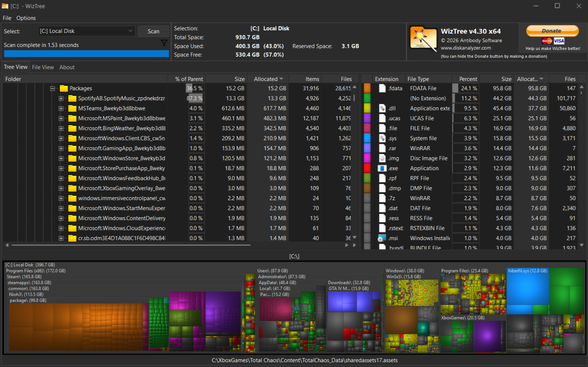Switch to the About tab
Screen dimensions: 588x367
pyautogui.click(x=67, y=67)
